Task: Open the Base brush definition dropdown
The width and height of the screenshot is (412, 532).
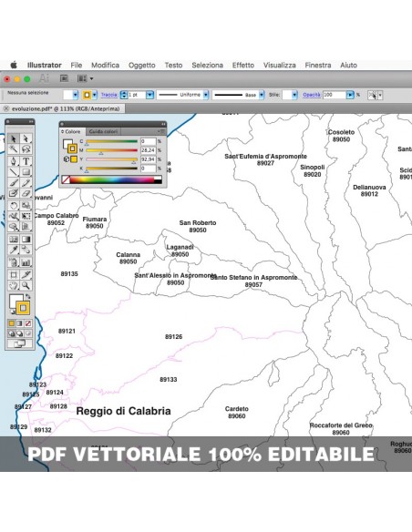Action: tap(262, 95)
